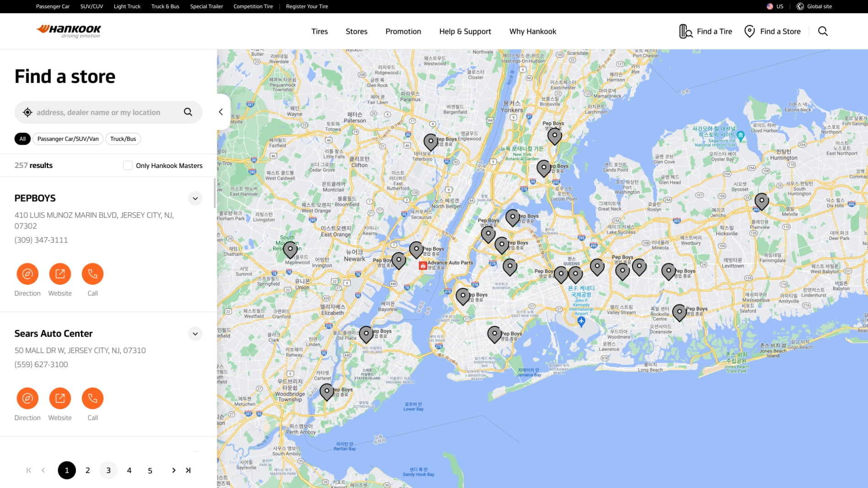Open the header search magnifier icon

[823, 31]
